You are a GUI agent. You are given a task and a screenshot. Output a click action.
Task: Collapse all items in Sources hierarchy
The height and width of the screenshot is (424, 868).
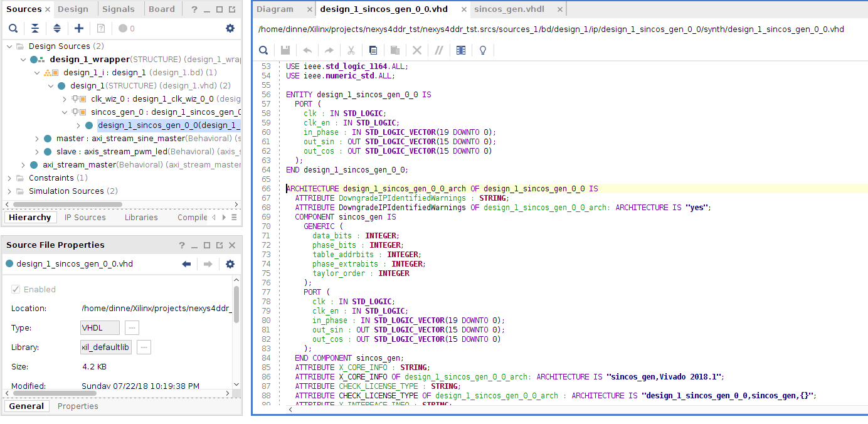[35, 28]
